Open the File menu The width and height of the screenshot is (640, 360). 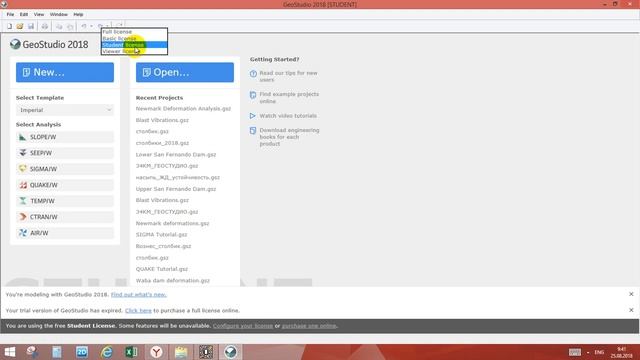point(10,14)
